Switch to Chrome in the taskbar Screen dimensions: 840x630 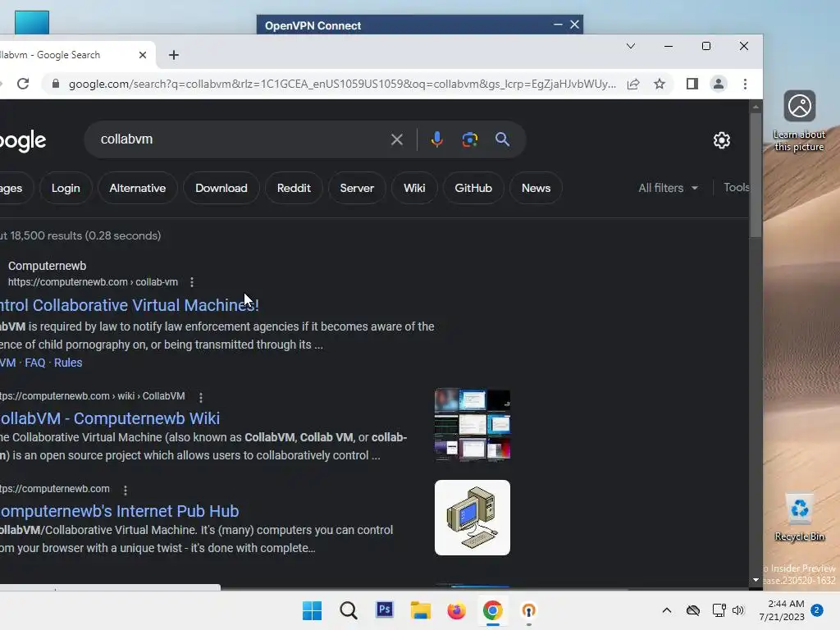tap(492, 610)
